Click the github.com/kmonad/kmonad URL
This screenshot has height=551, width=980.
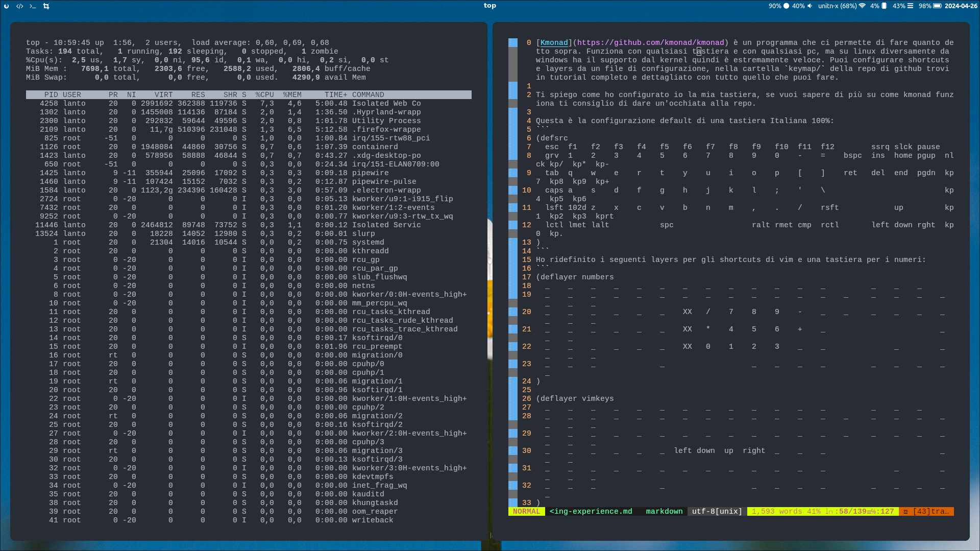click(650, 43)
